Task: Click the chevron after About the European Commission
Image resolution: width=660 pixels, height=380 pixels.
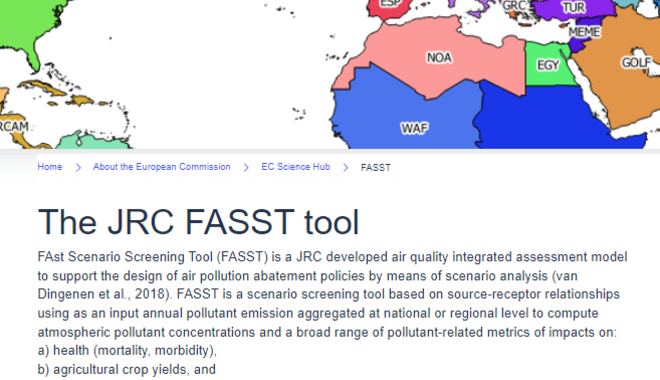Action: tap(246, 167)
